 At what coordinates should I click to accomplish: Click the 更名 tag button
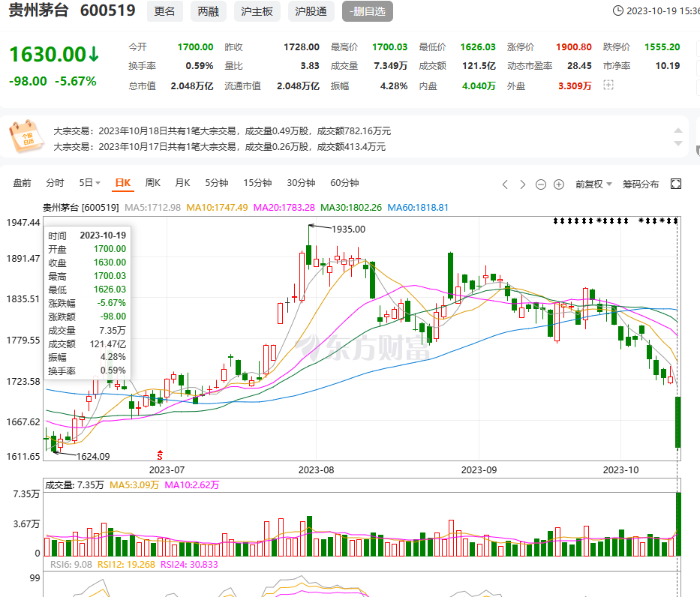(x=165, y=11)
